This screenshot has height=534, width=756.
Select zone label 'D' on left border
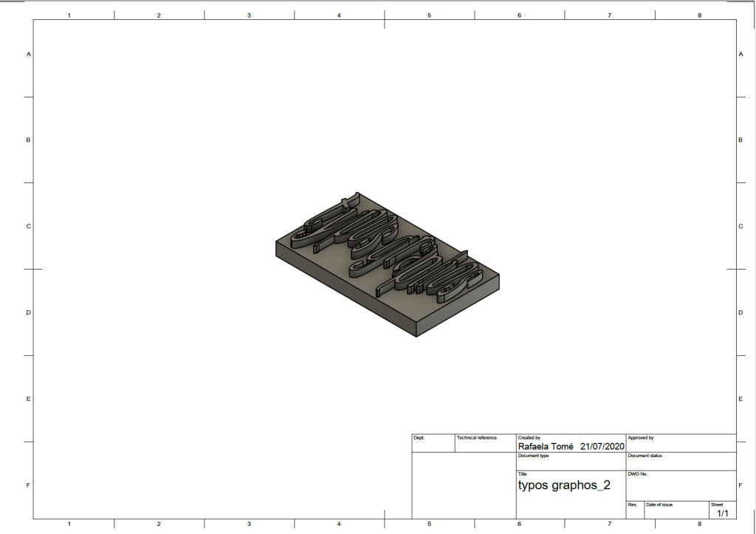29,312
